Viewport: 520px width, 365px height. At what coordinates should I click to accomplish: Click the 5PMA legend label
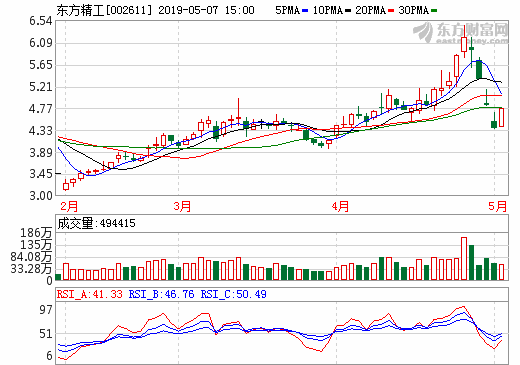(x=288, y=10)
